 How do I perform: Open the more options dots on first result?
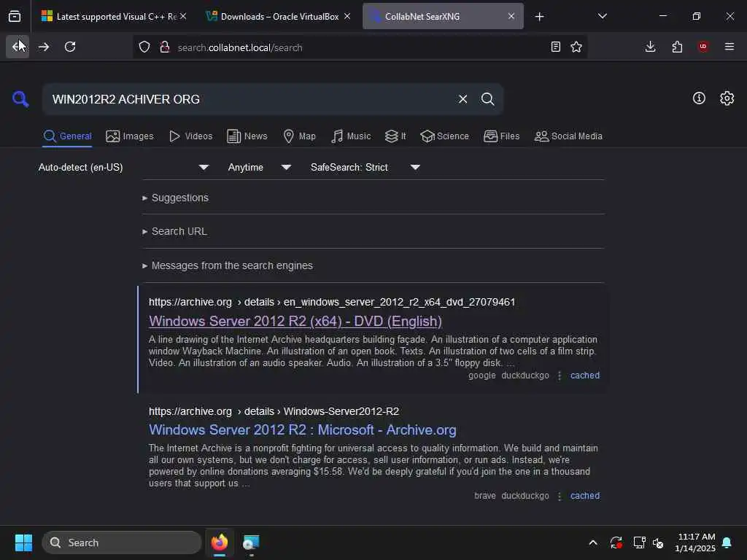coord(560,376)
